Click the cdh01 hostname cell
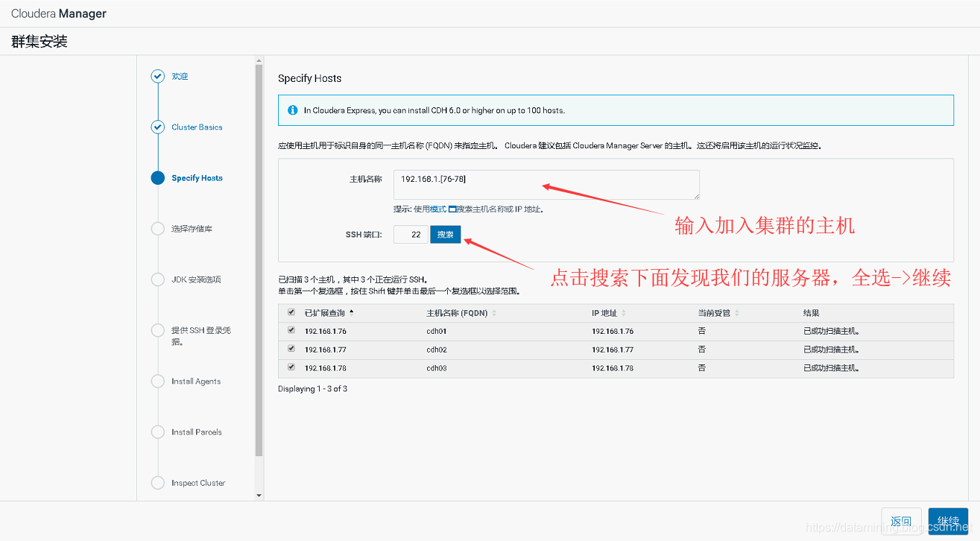Viewport: 980px width, 541px height. click(x=436, y=332)
